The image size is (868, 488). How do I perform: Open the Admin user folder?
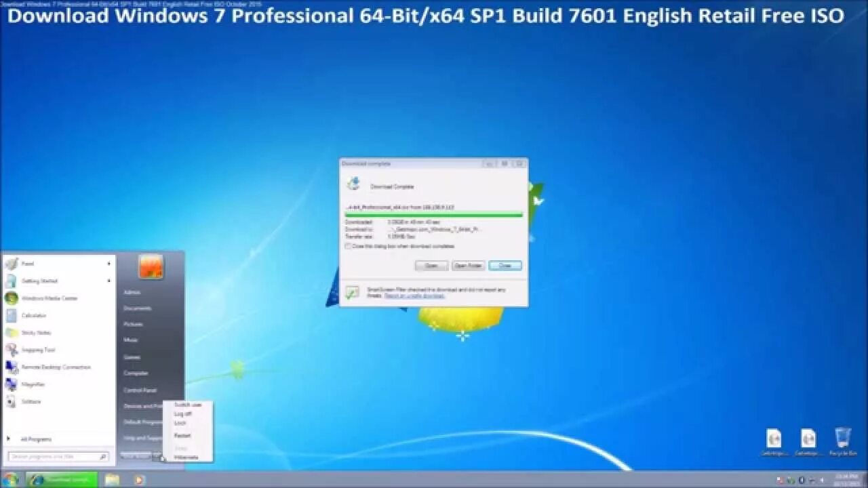tap(132, 293)
